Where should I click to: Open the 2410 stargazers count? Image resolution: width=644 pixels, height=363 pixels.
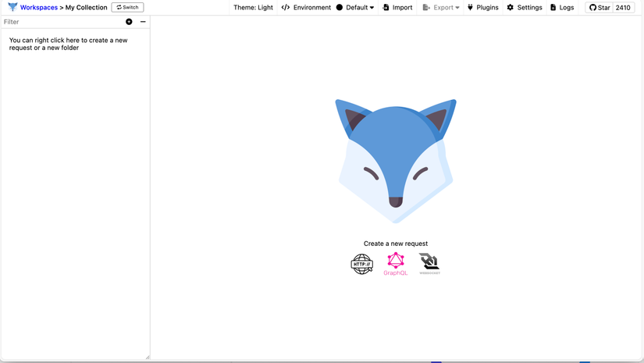[x=623, y=7]
